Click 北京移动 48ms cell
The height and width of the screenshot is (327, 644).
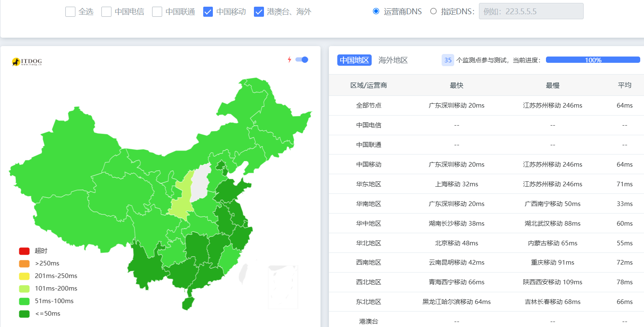[457, 243]
